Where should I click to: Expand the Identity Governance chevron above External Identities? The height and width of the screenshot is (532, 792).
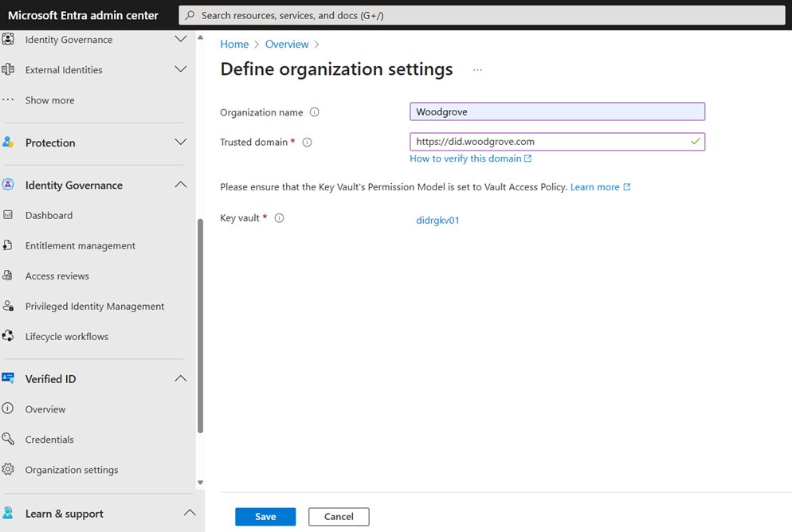[x=180, y=39]
